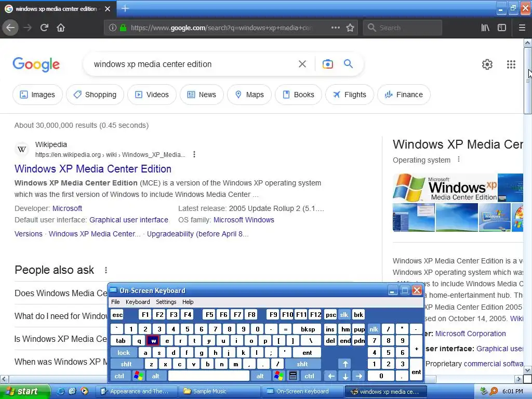The width and height of the screenshot is (532, 399).
Task: Open Windows XP Media Center Edition Wikipedia link
Action: click(x=93, y=169)
